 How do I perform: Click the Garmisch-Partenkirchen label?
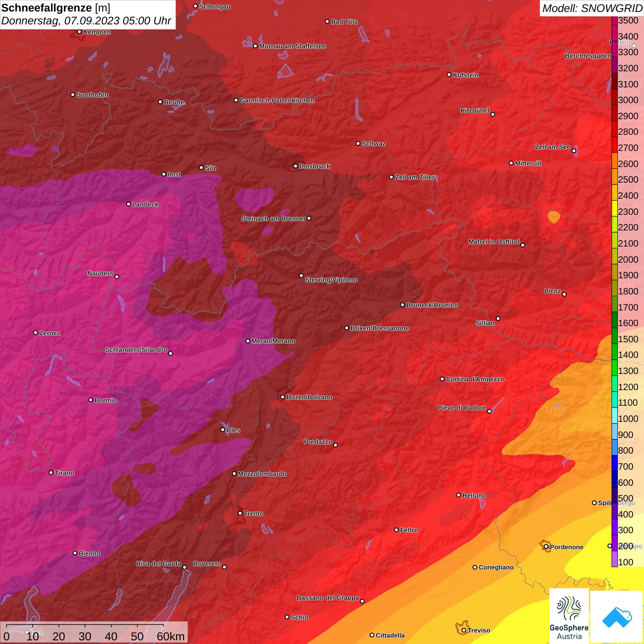(x=277, y=100)
